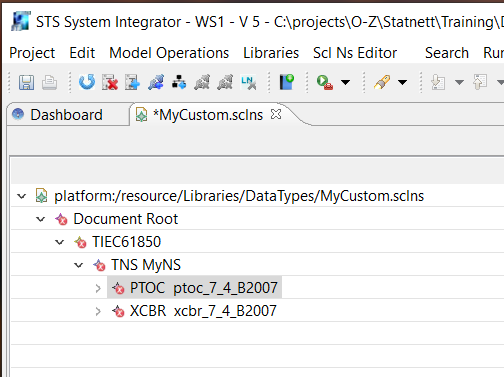Click the blue refresh arrow icon

(x=87, y=82)
